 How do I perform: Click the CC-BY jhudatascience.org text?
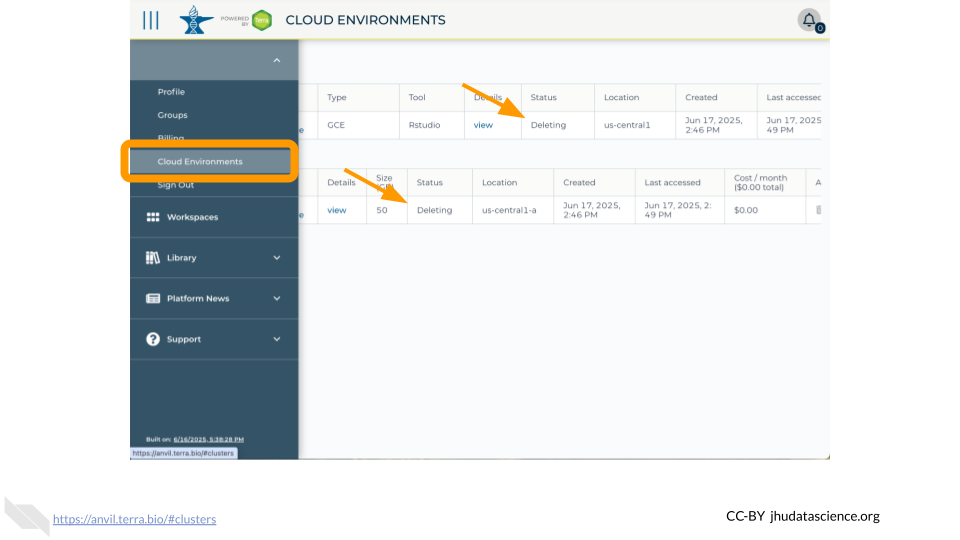click(803, 516)
